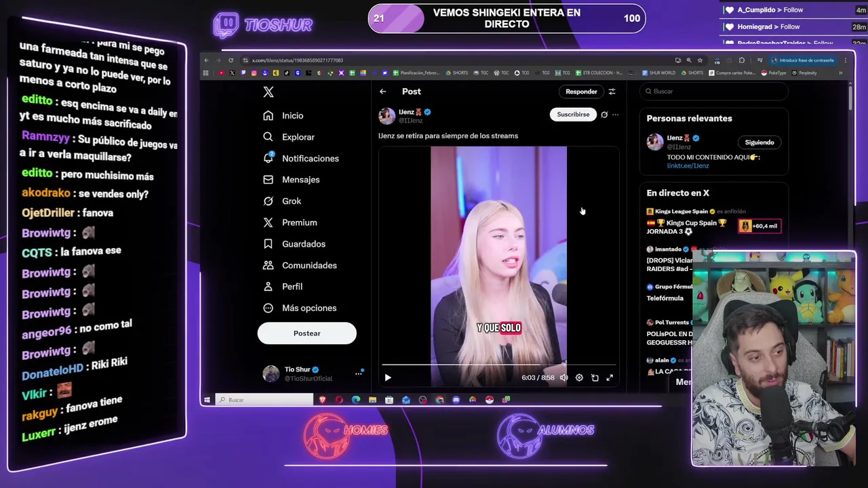Open the linktr.ee/IJenz link
Viewport: 868px width, 488px height.
point(688,165)
